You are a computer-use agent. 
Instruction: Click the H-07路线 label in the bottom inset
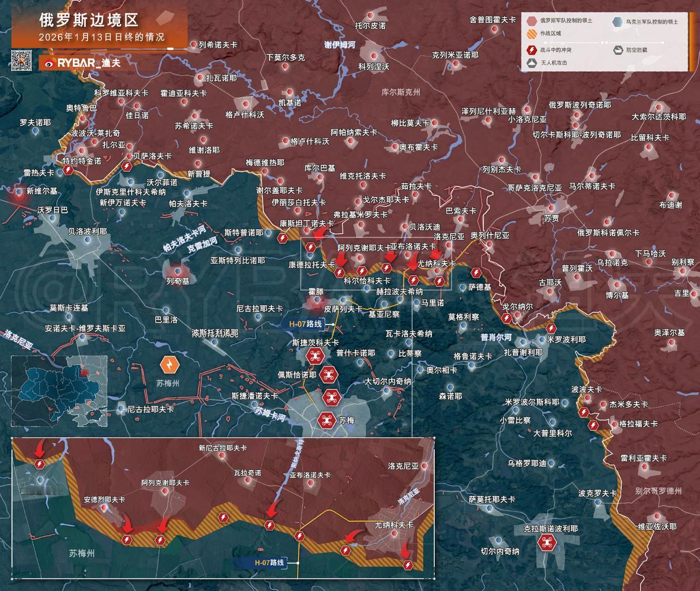click(270, 563)
